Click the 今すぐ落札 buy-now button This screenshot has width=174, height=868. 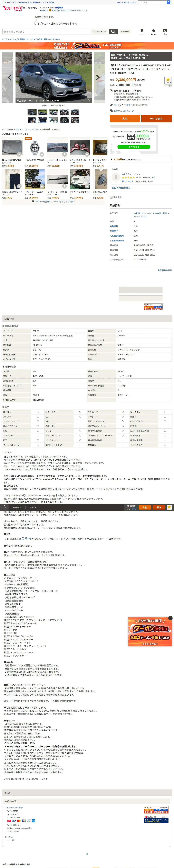pos(156,119)
